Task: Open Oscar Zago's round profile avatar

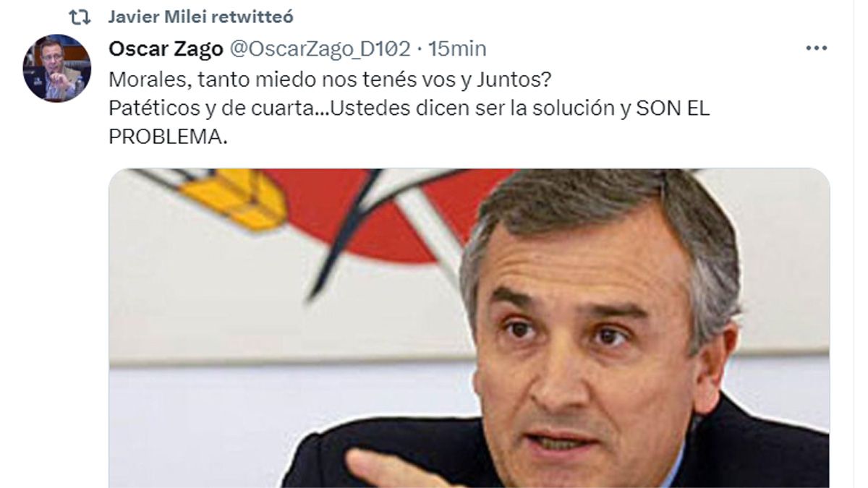Action: [56, 67]
